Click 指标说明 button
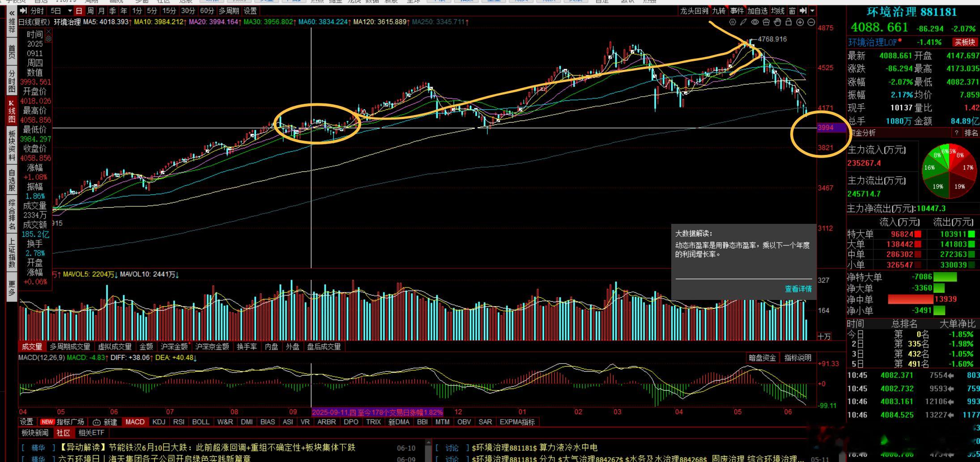This screenshot has width=980, height=462. pyautogui.click(x=798, y=358)
